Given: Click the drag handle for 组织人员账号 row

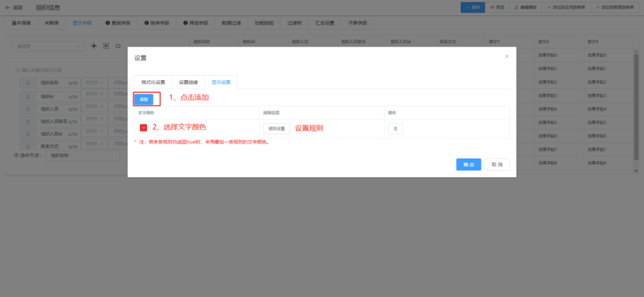Looking at the screenshot, I should pos(28,122).
